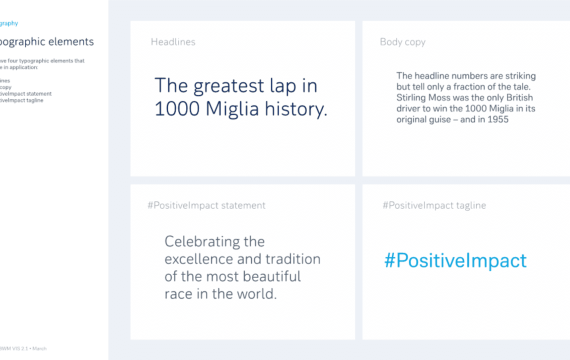Click the '#PositiveImpact tagline' card label
Image resolution: width=570 pixels, height=360 pixels.
coord(434,205)
